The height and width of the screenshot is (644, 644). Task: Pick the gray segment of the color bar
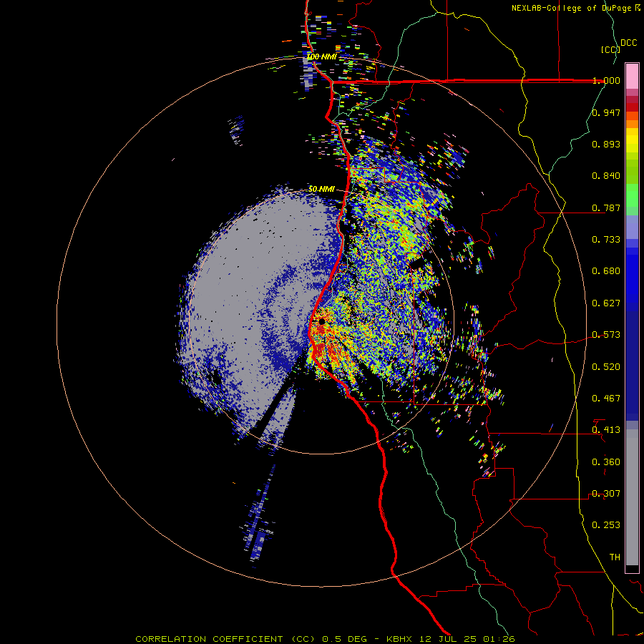pyautogui.click(x=632, y=497)
